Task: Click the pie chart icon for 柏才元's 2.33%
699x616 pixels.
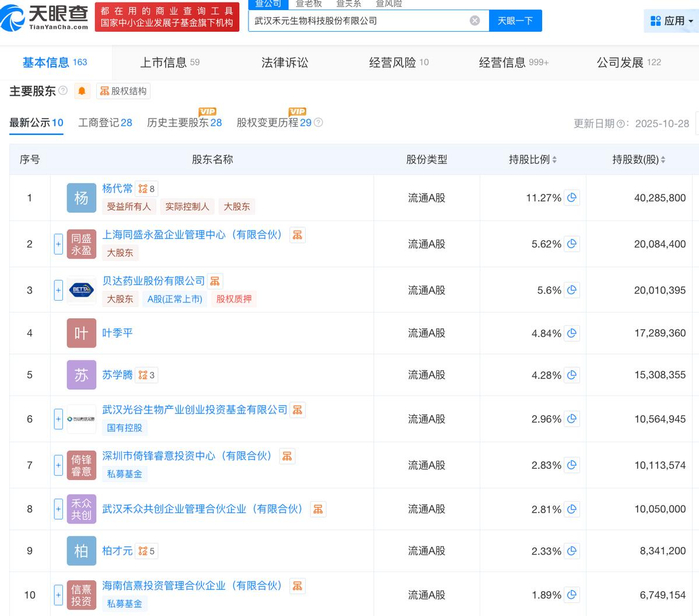Action: [572, 550]
